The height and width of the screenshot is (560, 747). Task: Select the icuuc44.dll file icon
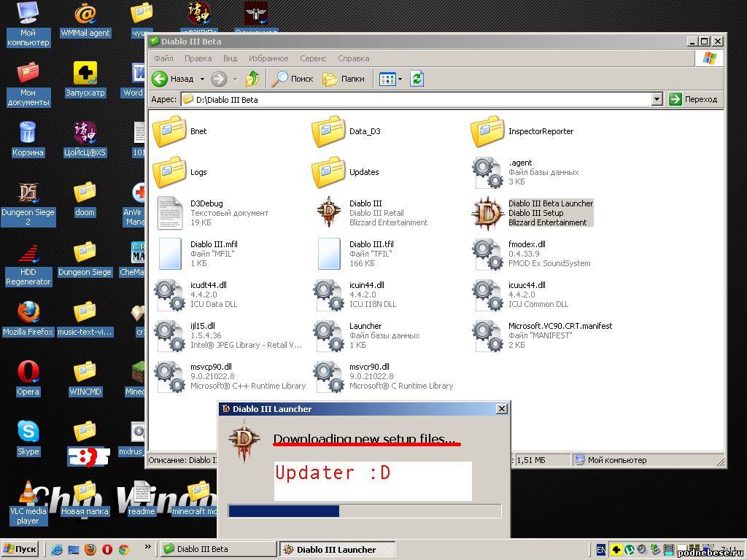pos(488,295)
